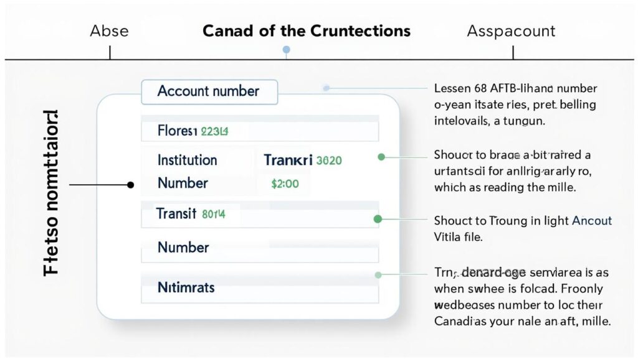
Task: Switch to the Abse tab
Action: tap(109, 31)
